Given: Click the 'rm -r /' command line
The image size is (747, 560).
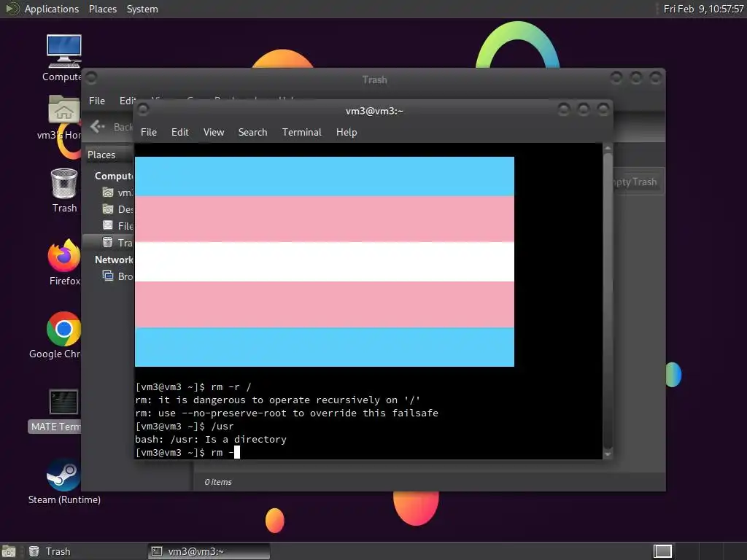Looking at the screenshot, I should (x=193, y=386).
